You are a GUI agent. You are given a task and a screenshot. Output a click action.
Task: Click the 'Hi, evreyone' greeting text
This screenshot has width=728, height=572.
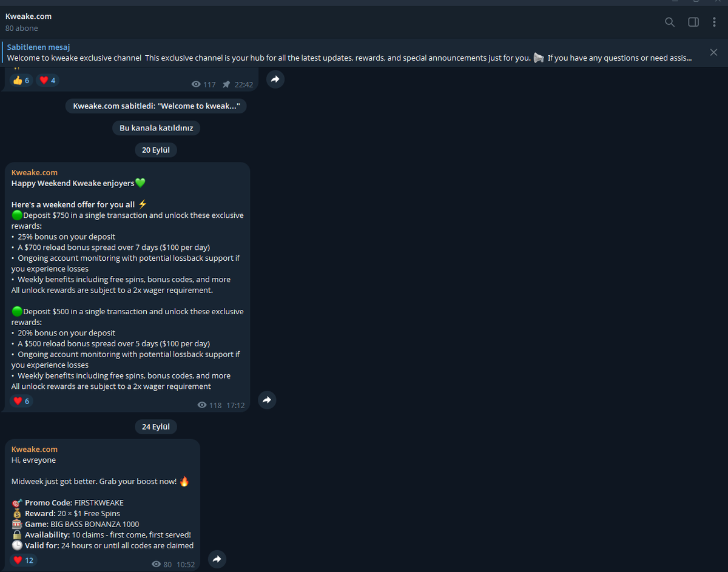(33, 460)
